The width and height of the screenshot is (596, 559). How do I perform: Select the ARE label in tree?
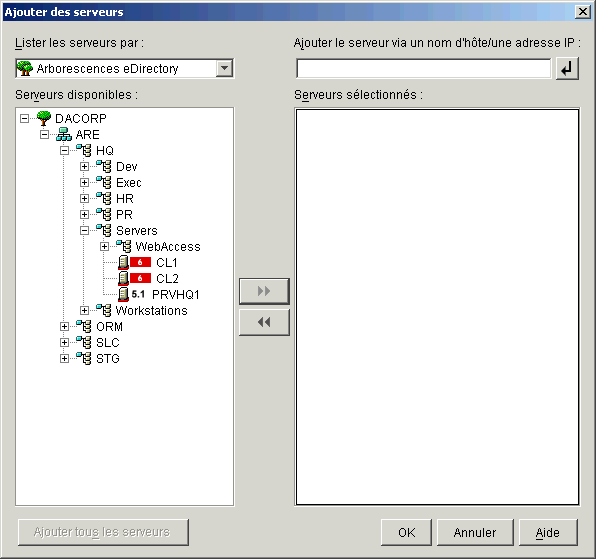coord(87,135)
